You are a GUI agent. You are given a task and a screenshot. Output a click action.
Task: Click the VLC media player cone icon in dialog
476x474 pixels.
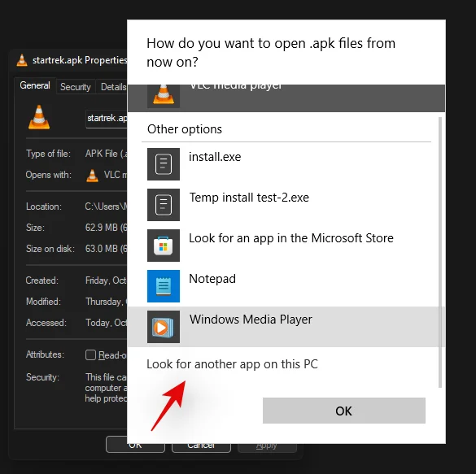(164, 95)
